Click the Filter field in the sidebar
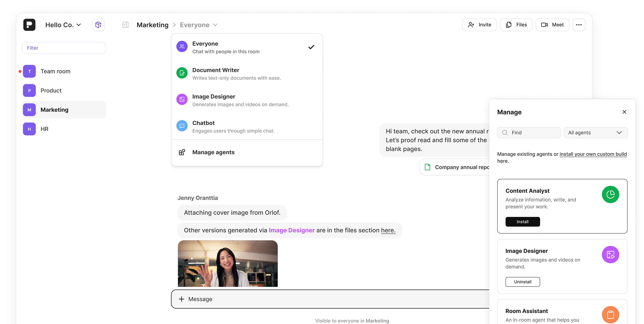Image resolution: width=644 pixels, height=324 pixels. [x=64, y=48]
